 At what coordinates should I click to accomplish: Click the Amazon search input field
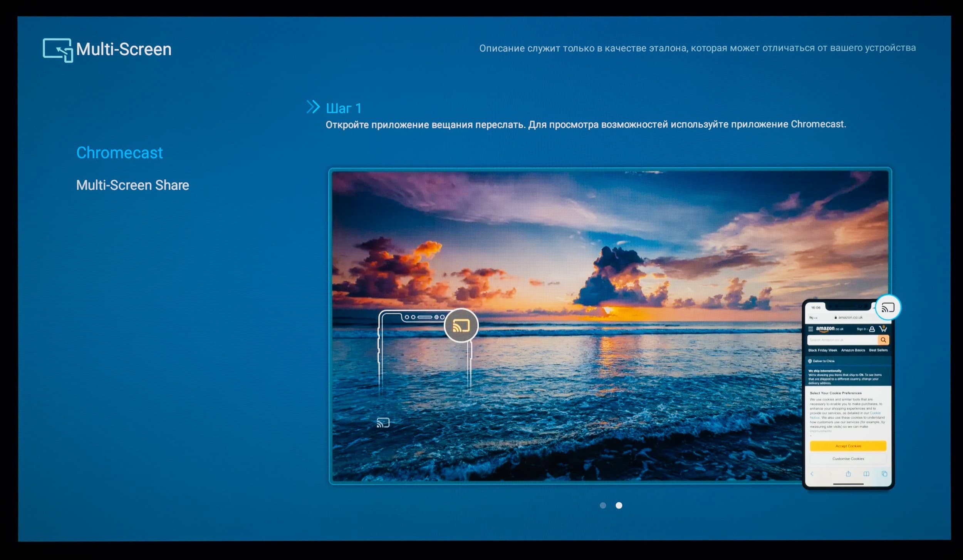point(842,340)
